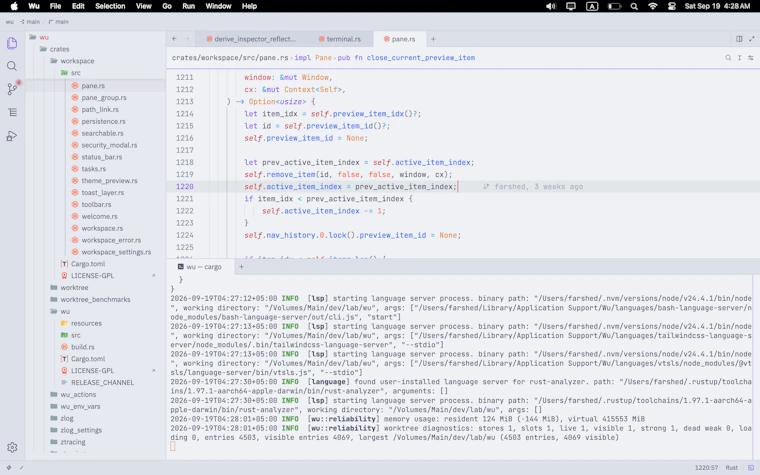Click the Wi-Fi menu bar icon
This screenshot has width=760, height=475.
pos(653,6)
